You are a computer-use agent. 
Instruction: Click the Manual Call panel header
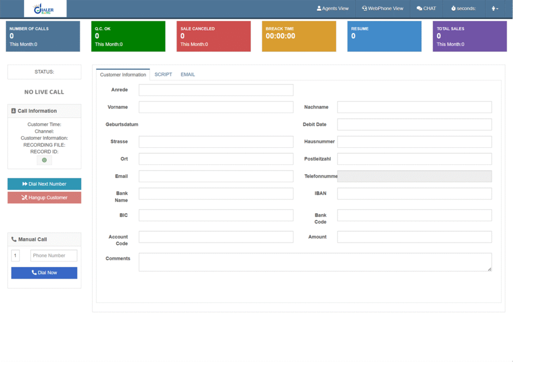point(44,239)
